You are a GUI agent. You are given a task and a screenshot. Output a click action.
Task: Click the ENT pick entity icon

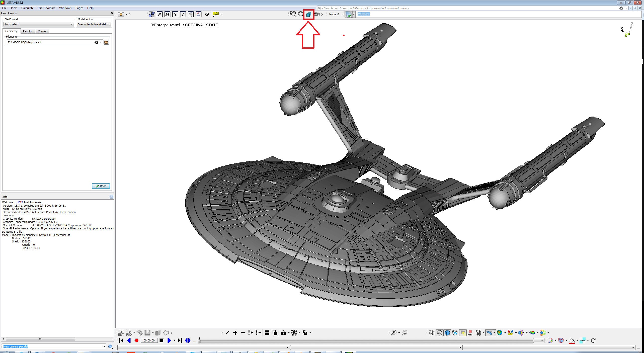[121, 333]
